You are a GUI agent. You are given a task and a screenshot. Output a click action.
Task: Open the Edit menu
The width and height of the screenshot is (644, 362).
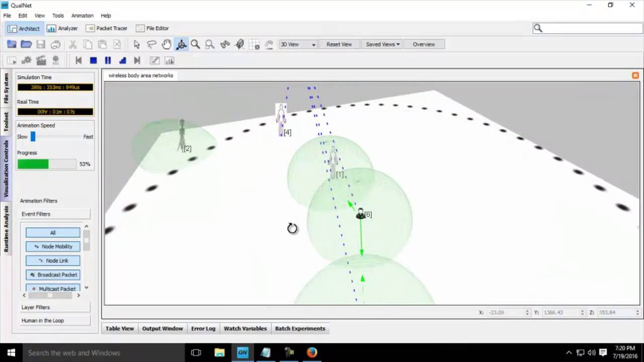tap(23, 16)
